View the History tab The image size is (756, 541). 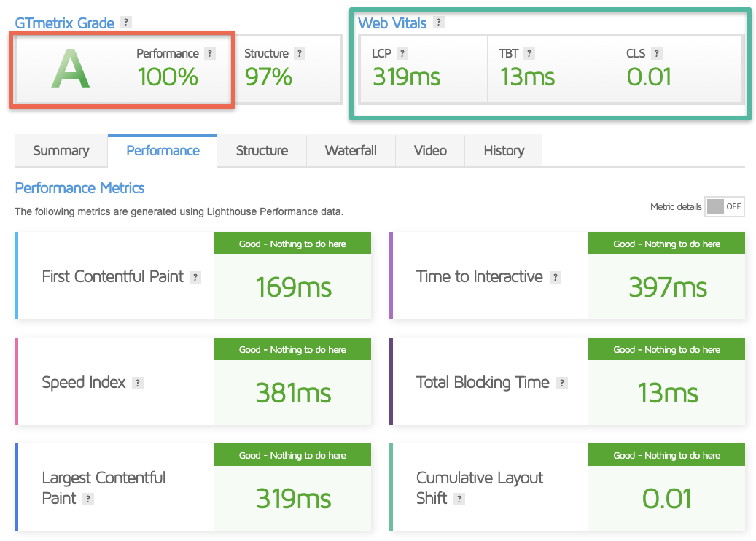click(504, 150)
